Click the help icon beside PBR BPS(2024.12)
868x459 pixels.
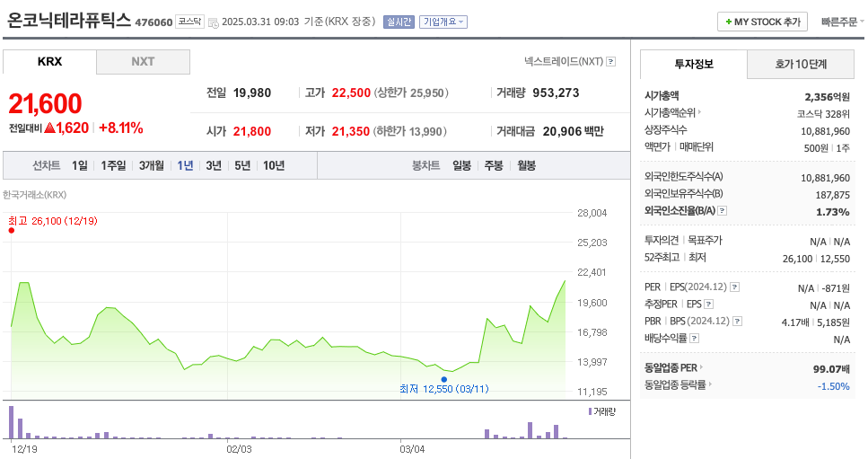pyautogui.click(x=738, y=322)
